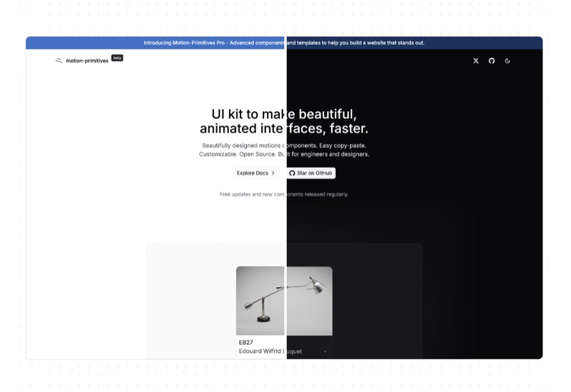The width and height of the screenshot is (571, 392).
Task: Click the motion-primitives wave logo icon
Action: coord(59,61)
